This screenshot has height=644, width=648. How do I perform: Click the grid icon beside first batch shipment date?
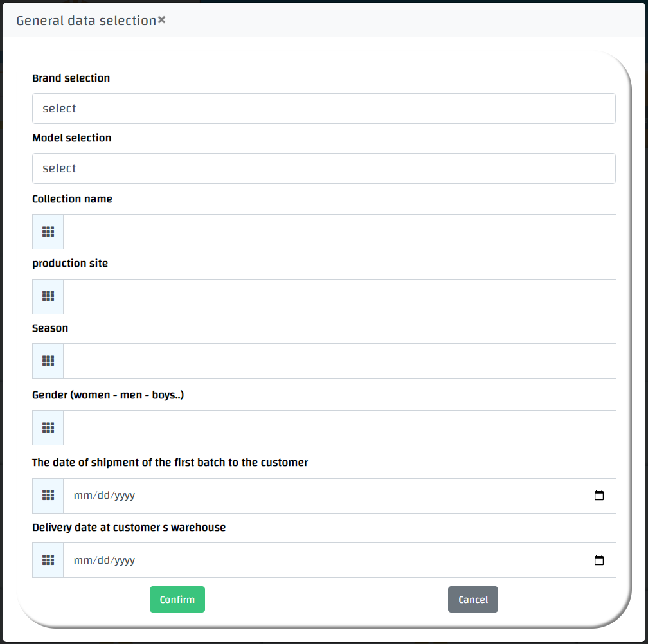click(48, 496)
